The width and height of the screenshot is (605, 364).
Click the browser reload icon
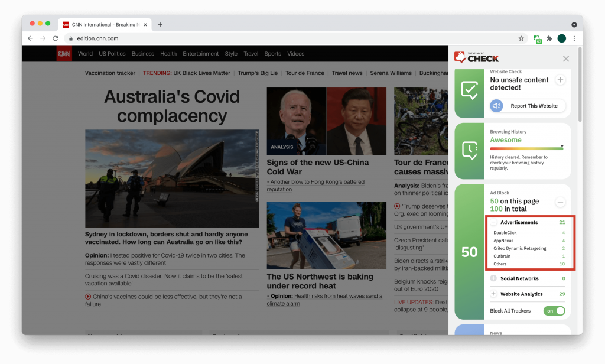coord(56,38)
